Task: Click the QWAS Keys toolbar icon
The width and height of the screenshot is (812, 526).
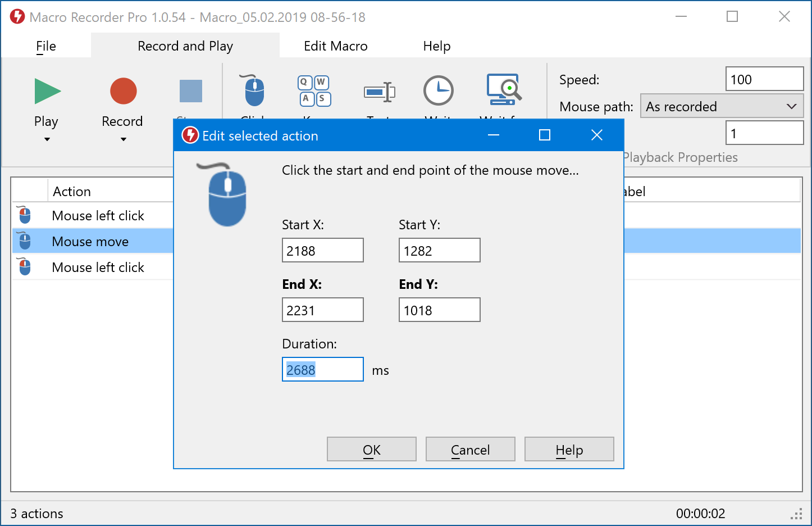Action: [x=314, y=91]
